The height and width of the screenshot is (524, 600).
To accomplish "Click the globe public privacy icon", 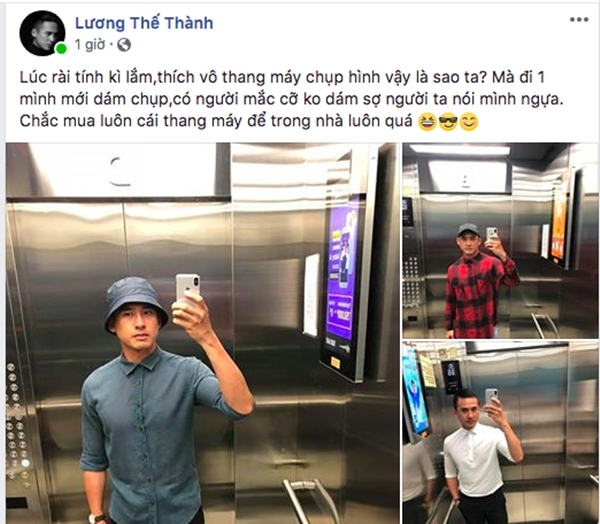I will click(x=124, y=45).
